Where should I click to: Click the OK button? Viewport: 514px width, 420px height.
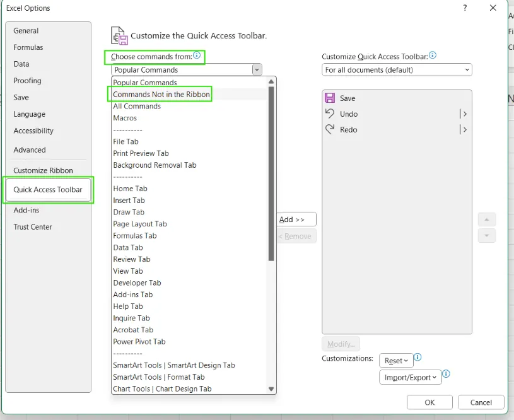coord(429,402)
